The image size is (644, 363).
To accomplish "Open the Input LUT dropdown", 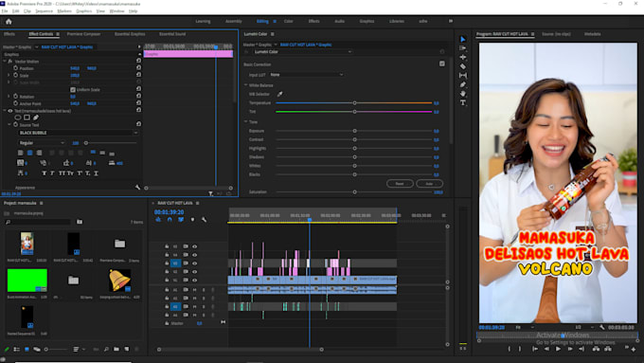I will coord(307,75).
